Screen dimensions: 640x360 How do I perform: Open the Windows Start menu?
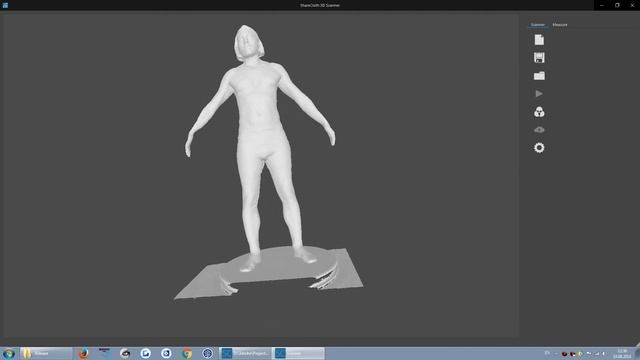[x=8, y=353]
